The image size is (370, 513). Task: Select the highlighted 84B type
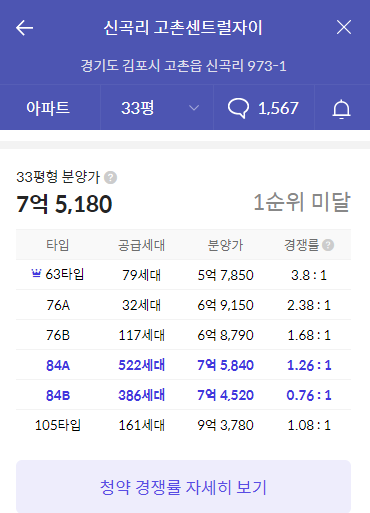point(58,395)
